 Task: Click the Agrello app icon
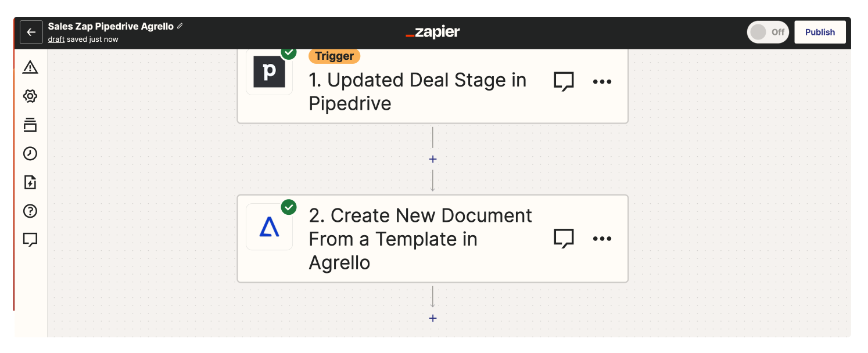(269, 227)
